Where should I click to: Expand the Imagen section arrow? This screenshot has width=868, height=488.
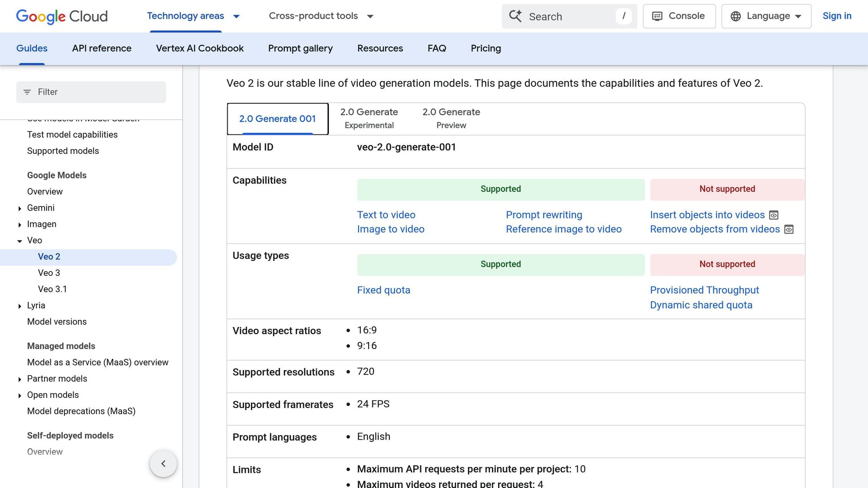tap(20, 225)
